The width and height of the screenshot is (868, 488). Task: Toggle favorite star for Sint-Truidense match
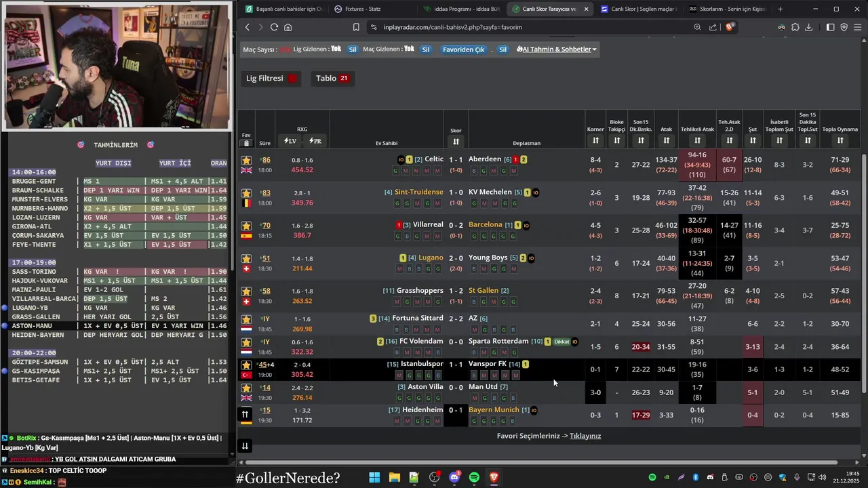tap(246, 193)
